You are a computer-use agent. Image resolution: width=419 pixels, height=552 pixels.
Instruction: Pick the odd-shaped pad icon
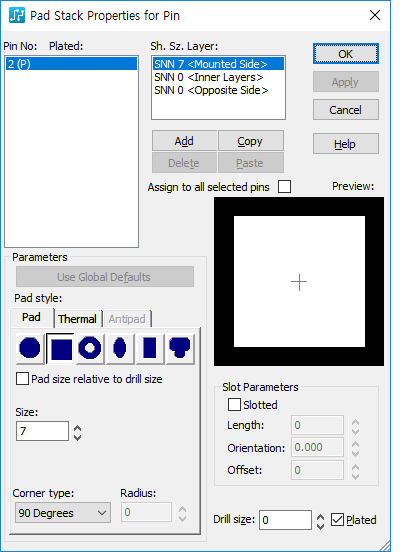[x=180, y=348]
